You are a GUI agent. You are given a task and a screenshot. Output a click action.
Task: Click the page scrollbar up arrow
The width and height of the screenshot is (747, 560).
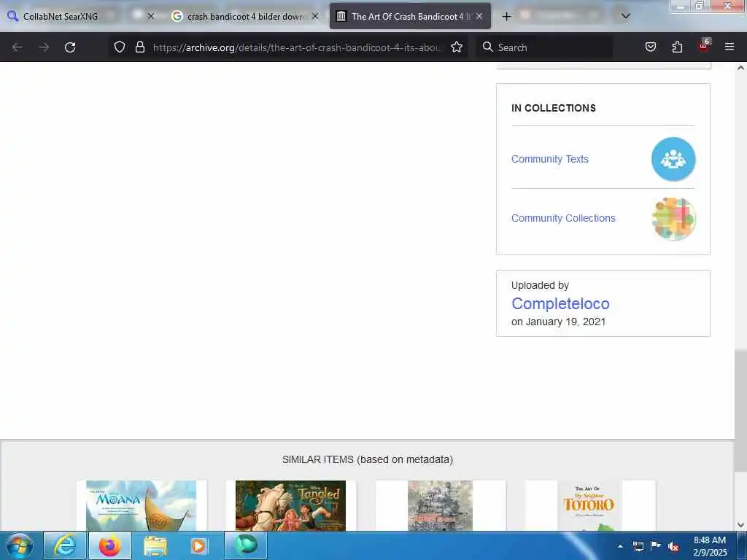coord(741,68)
